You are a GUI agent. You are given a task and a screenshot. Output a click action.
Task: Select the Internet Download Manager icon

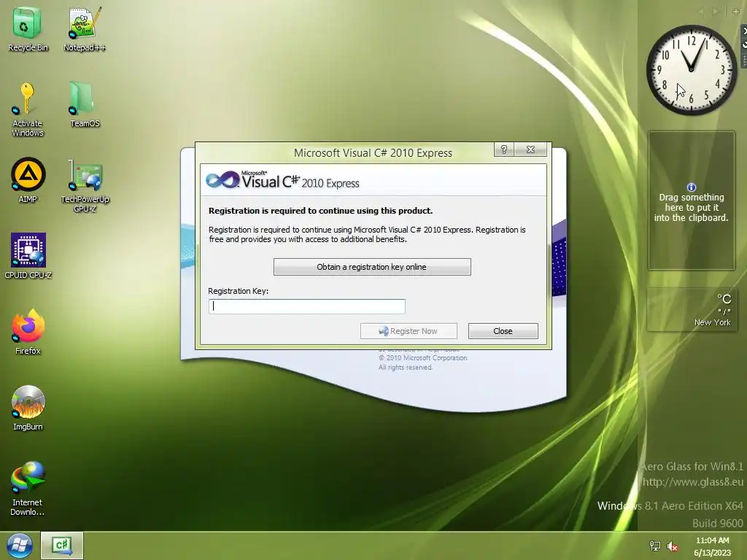coord(28,488)
